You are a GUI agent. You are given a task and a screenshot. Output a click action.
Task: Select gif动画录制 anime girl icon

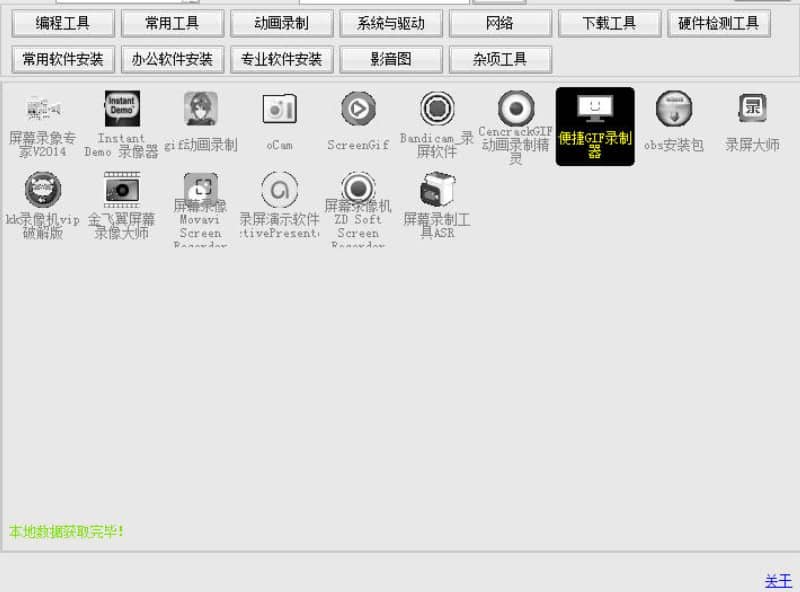click(201, 109)
